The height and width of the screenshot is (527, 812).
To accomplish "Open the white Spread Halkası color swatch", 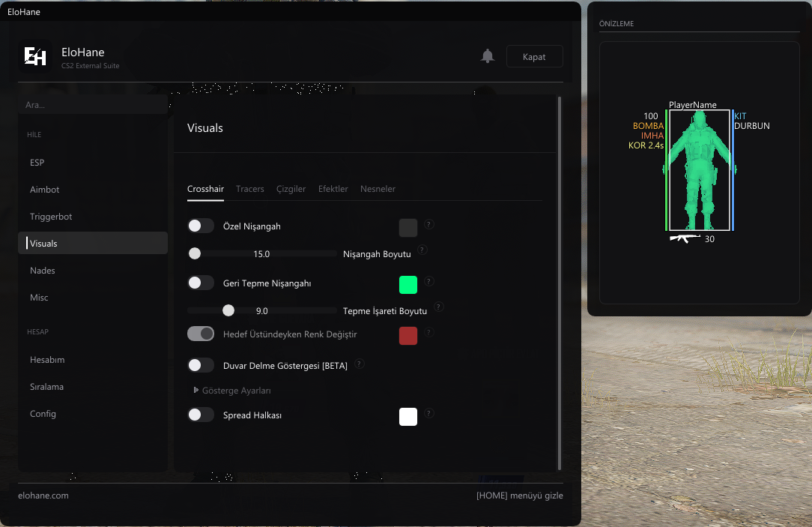I will [408, 417].
